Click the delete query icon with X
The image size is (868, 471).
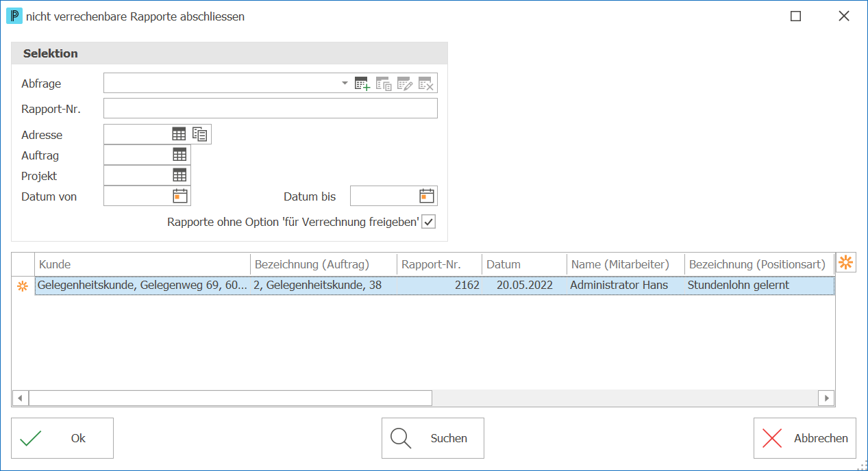(426, 84)
